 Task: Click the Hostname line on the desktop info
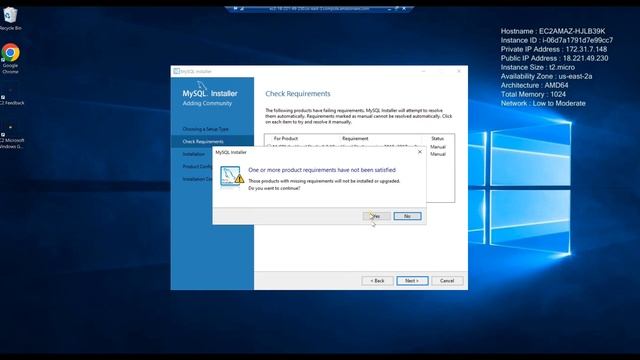(553, 31)
